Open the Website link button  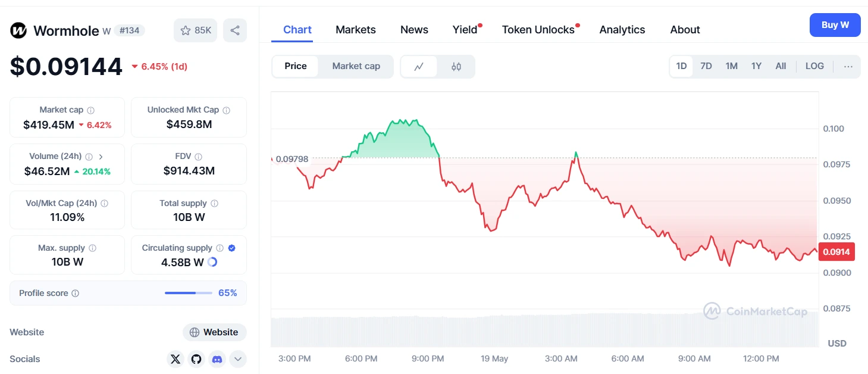[215, 332]
